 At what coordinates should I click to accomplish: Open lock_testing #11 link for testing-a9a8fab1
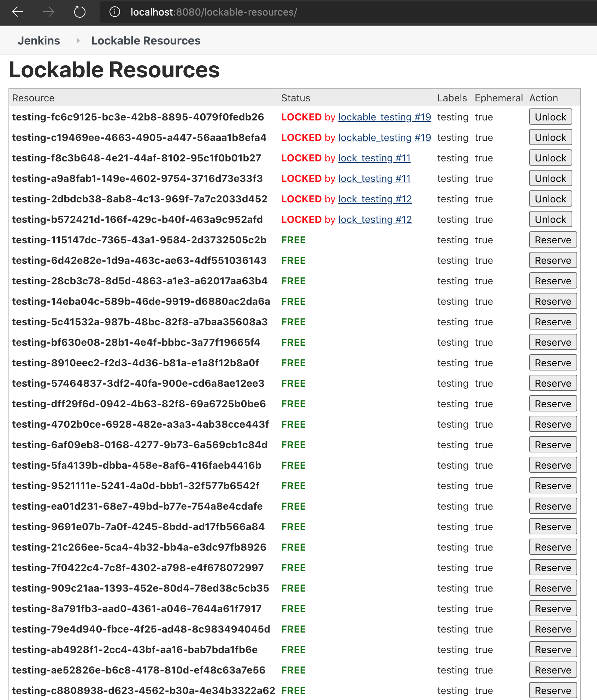(x=374, y=178)
